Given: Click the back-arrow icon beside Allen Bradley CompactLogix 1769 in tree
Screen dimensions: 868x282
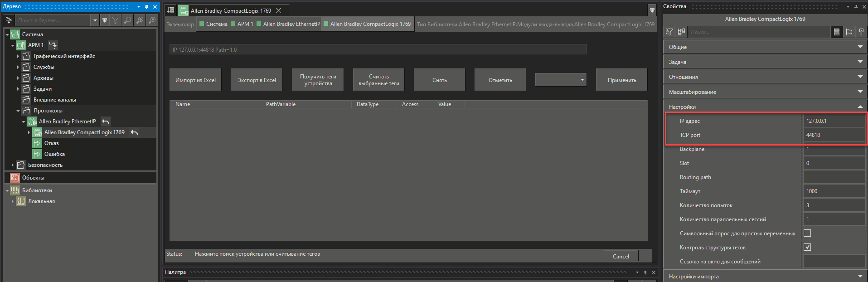Looking at the screenshot, I should coord(134,132).
